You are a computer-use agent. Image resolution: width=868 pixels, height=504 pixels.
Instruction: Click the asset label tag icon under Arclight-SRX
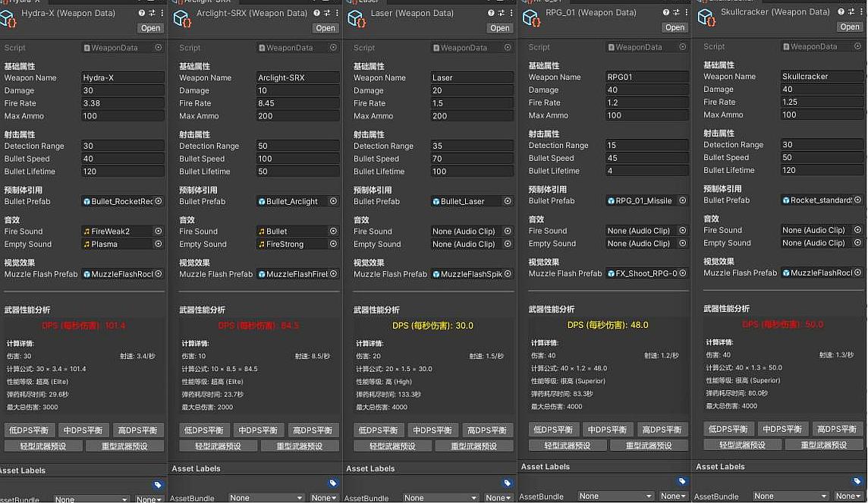click(x=332, y=483)
